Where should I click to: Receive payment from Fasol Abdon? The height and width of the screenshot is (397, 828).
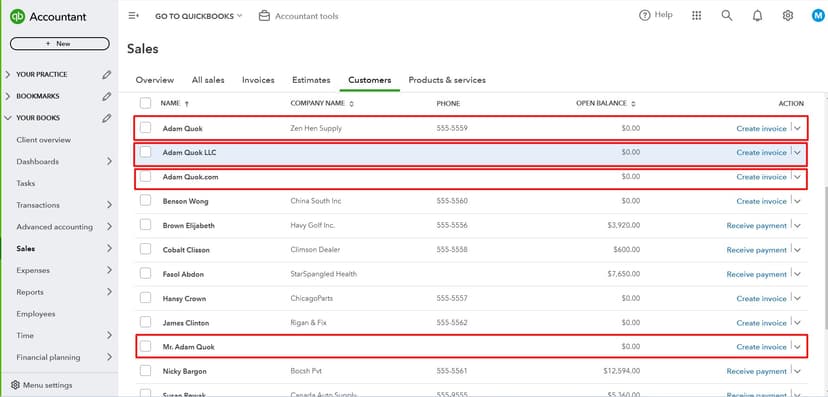(757, 274)
